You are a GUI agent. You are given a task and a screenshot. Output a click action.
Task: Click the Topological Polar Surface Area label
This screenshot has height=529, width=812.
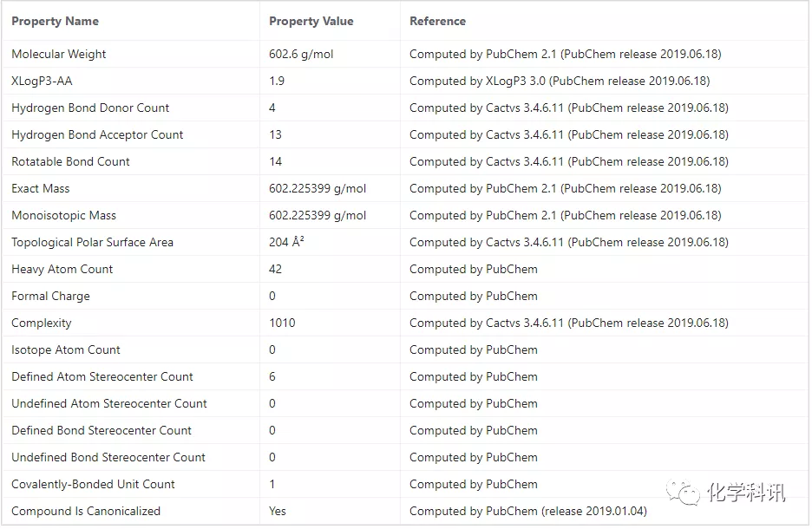point(92,242)
